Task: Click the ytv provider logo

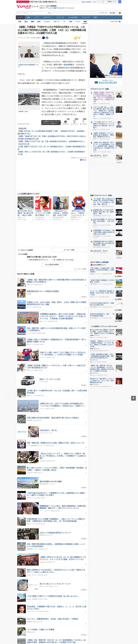Action: [x=77, y=38]
